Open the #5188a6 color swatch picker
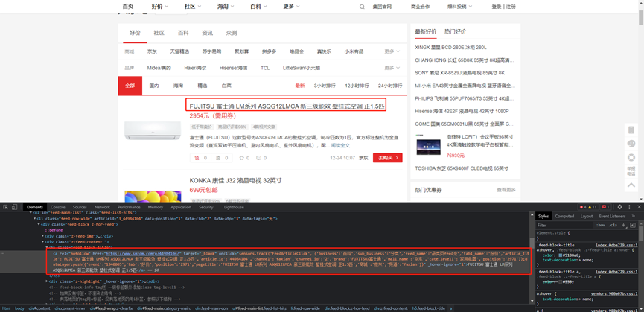The height and width of the screenshot is (312, 644). point(560,255)
